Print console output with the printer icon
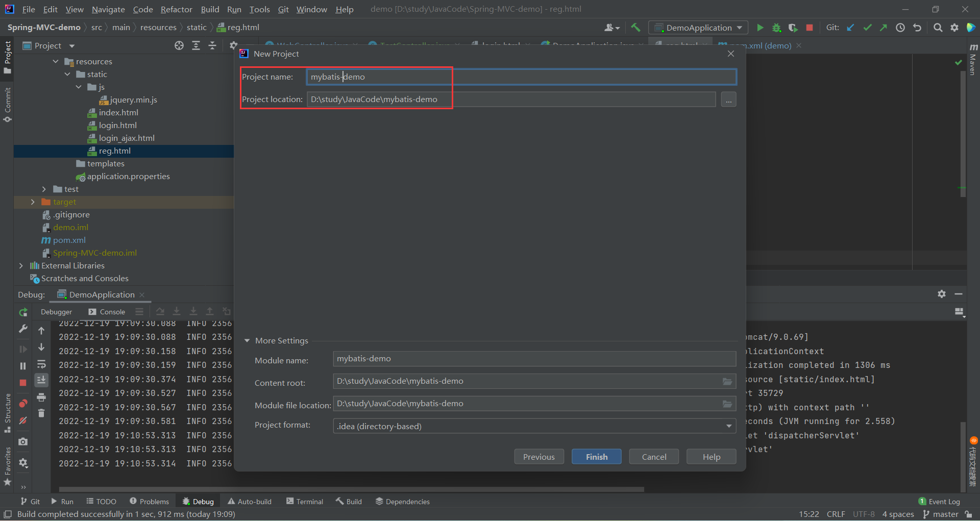Image resolution: width=980 pixels, height=521 pixels. 41,397
